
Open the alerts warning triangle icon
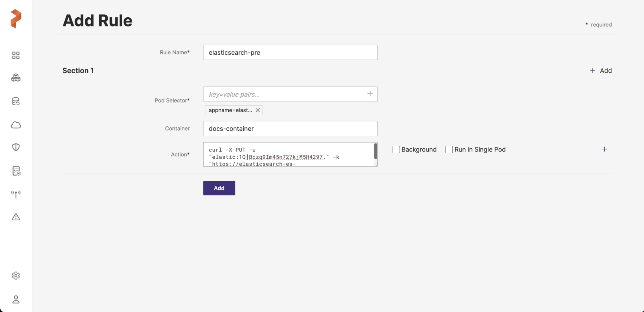pyautogui.click(x=16, y=217)
